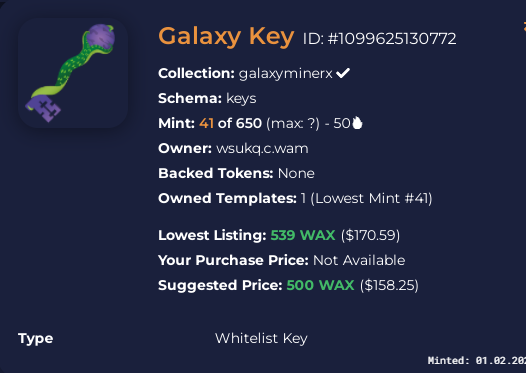The image size is (526, 373).
Task: Click the verified checkmark next to galaxyminerx
Action: click(x=343, y=73)
